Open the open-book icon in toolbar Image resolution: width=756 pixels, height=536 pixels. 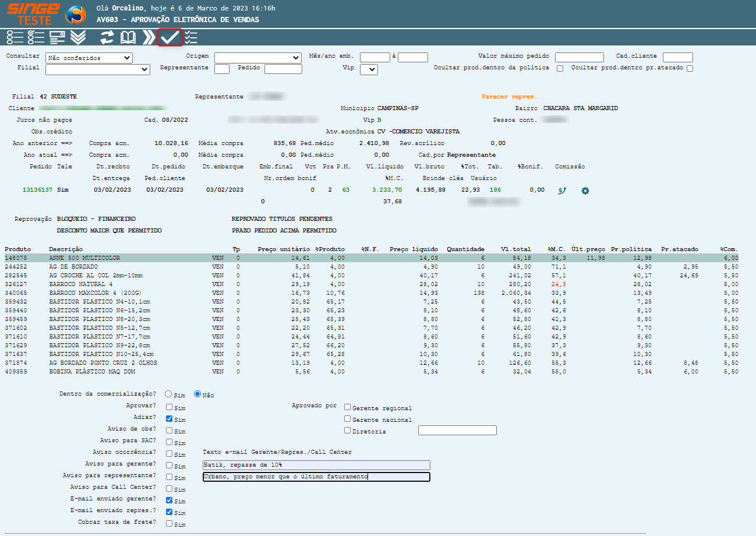[x=128, y=38]
